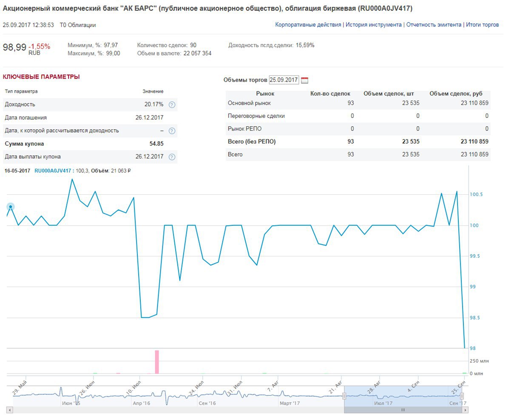The height and width of the screenshot is (420, 506).
Task: Click Сумма купона value 54.85
Action: pos(156,144)
